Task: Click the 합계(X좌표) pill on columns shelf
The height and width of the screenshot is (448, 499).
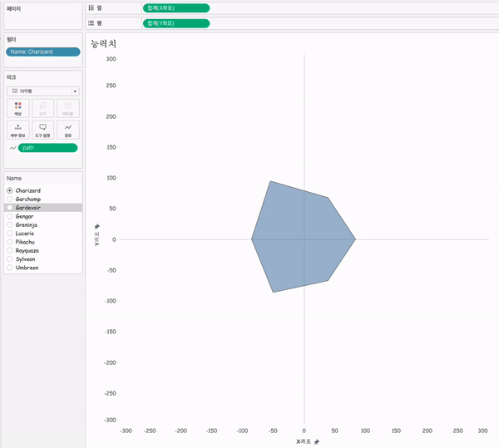Action: (176, 7)
